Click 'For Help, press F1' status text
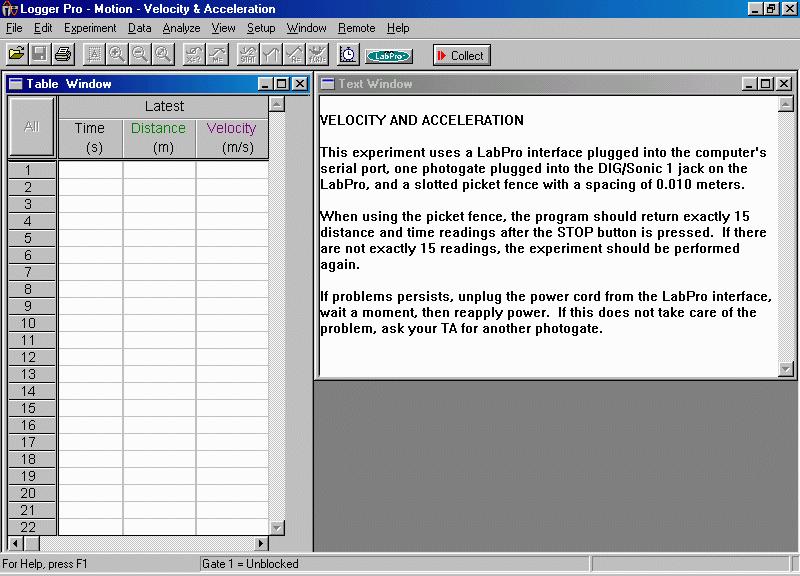The image size is (800, 576). (x=45, y=564)
